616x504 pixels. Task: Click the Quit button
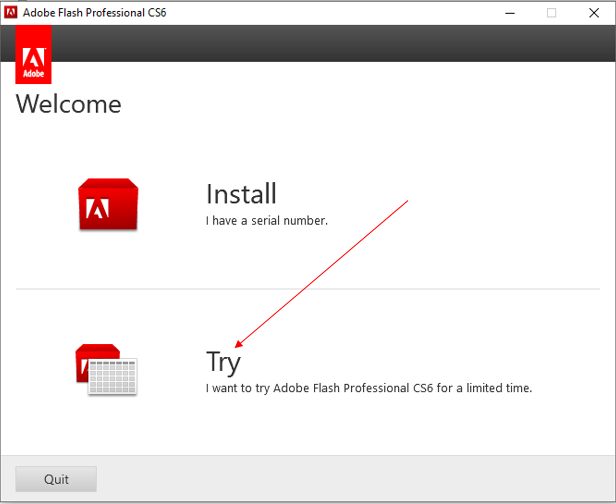point(56,479)
